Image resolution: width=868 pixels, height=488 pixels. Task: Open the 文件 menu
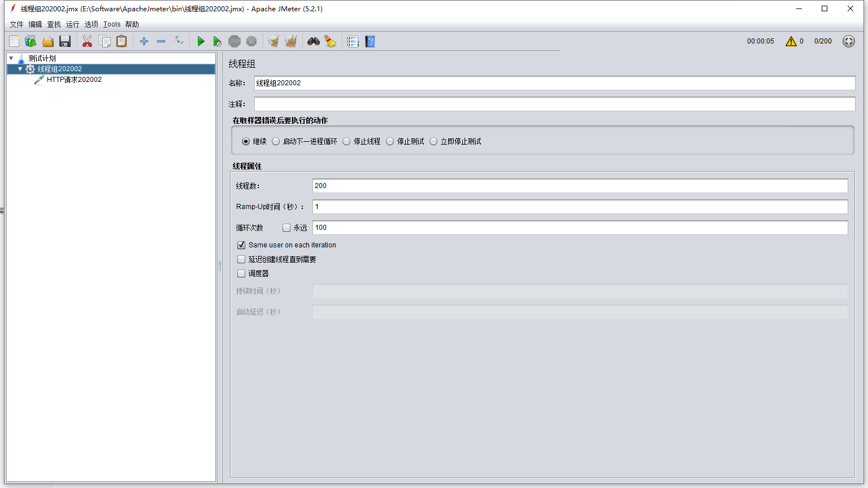point(16,24)
